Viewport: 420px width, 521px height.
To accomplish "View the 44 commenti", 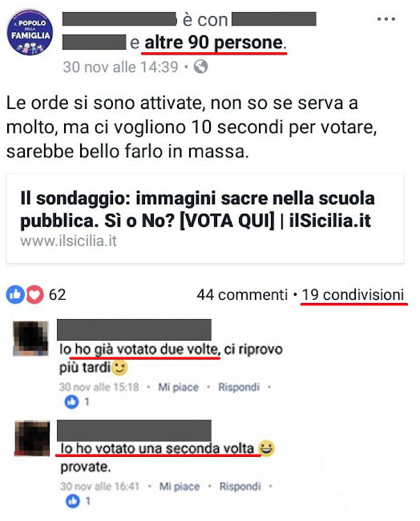I will point(242,295).
